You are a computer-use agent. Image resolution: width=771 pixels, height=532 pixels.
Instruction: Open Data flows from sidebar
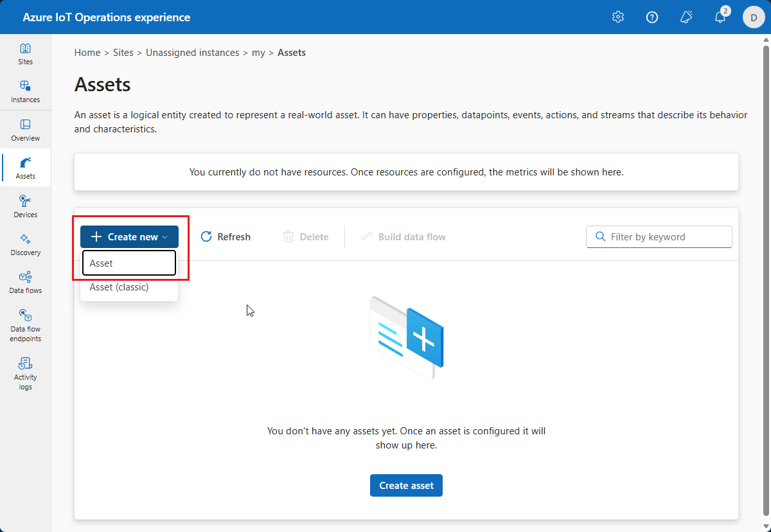tap(25, 282)
